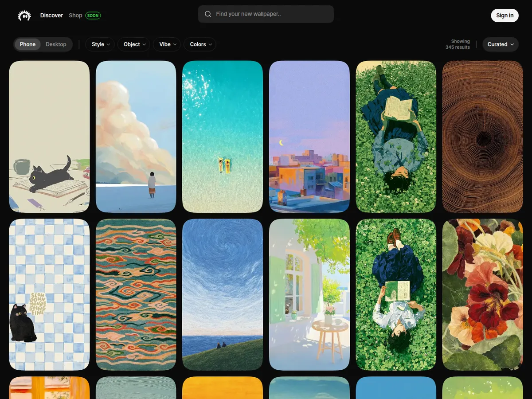Screen dimensions: 532x399
Task: Open the Curated sort dropdown
Action: [501, 44]
